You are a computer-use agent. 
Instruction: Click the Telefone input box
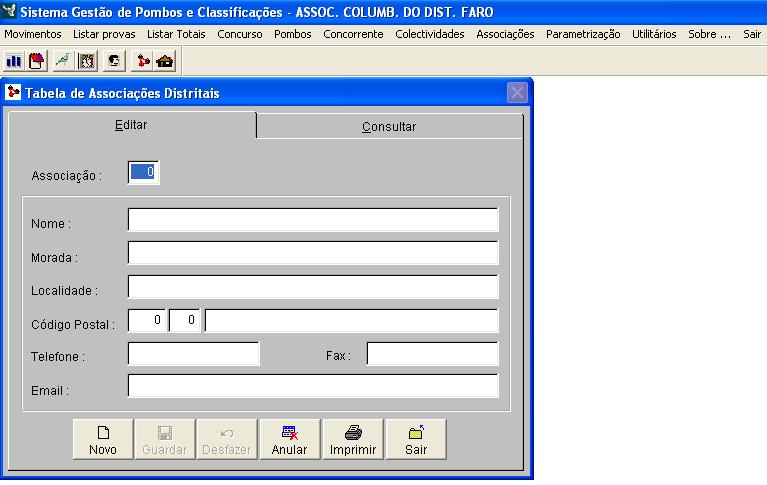(x=193, y=354)
